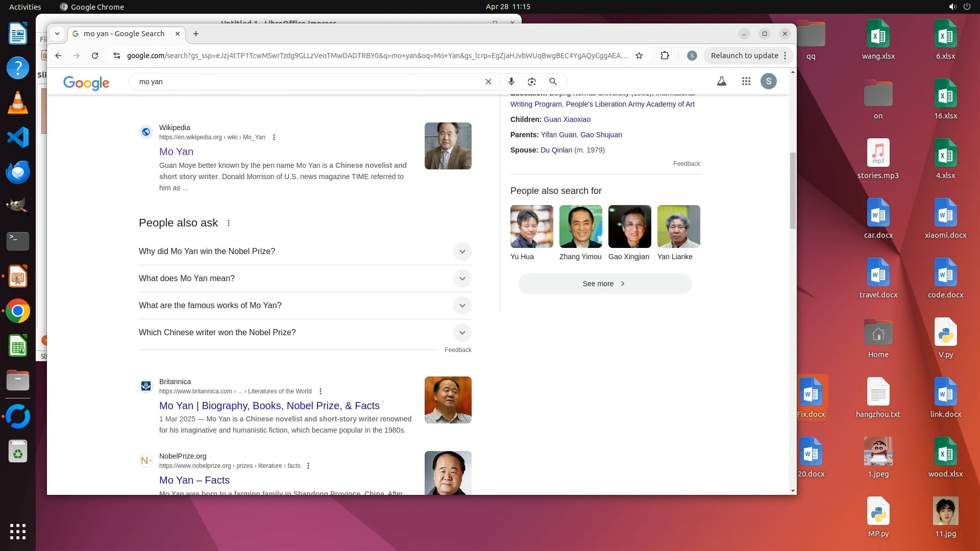Open Google Lens image search
The width and height of the screenshot is (980, 551).
532,82
